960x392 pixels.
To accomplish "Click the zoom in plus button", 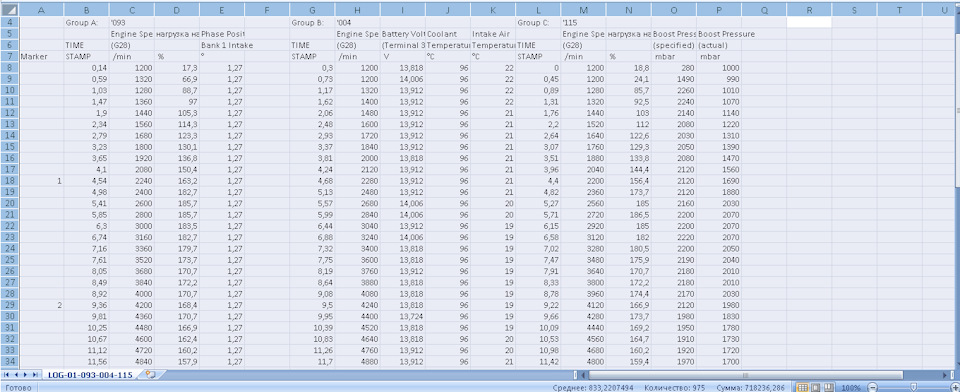I will (955, 388).
